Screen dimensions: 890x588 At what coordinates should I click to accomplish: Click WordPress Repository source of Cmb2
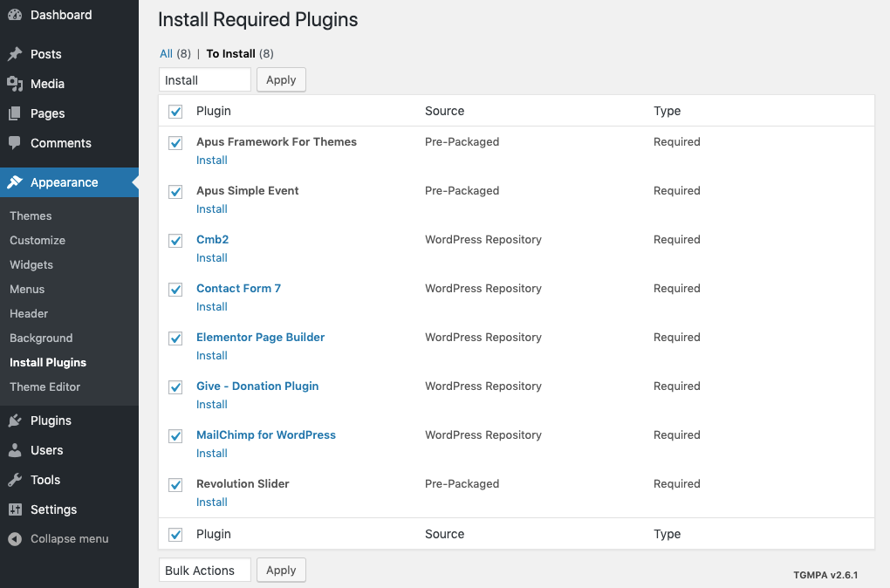(x=483, y=240)
